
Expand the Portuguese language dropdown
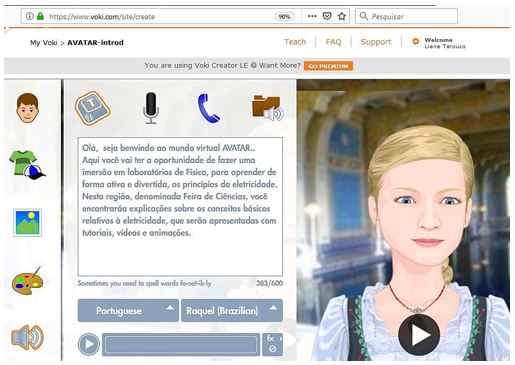pyautogui.click(x=128, y=310)
